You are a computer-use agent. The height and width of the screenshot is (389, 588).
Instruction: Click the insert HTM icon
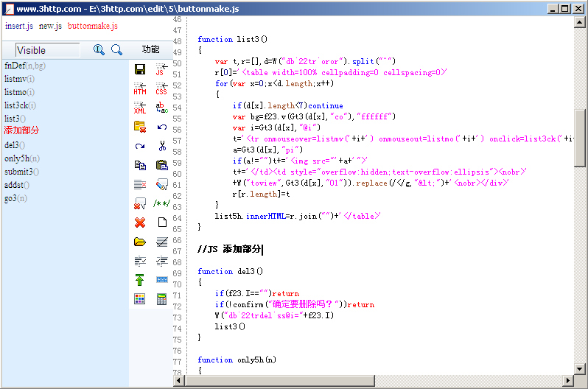pos(140,88)
